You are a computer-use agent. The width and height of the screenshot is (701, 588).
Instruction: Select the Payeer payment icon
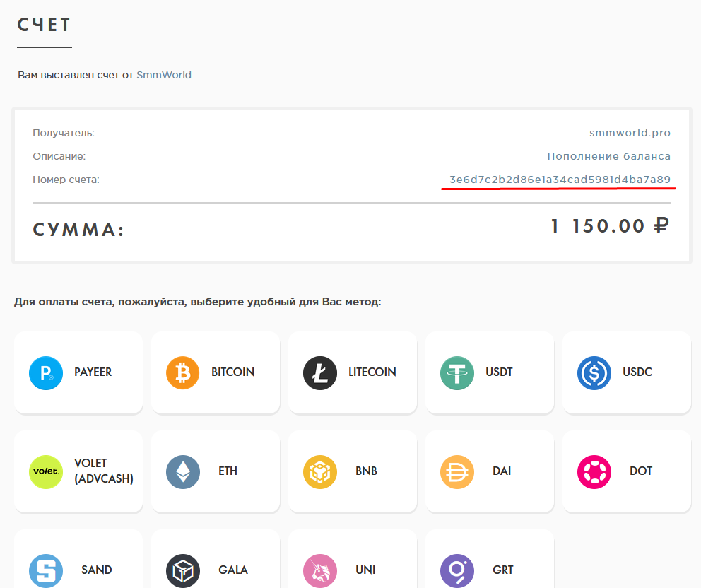pyautogui.click(x=46, y=372)
